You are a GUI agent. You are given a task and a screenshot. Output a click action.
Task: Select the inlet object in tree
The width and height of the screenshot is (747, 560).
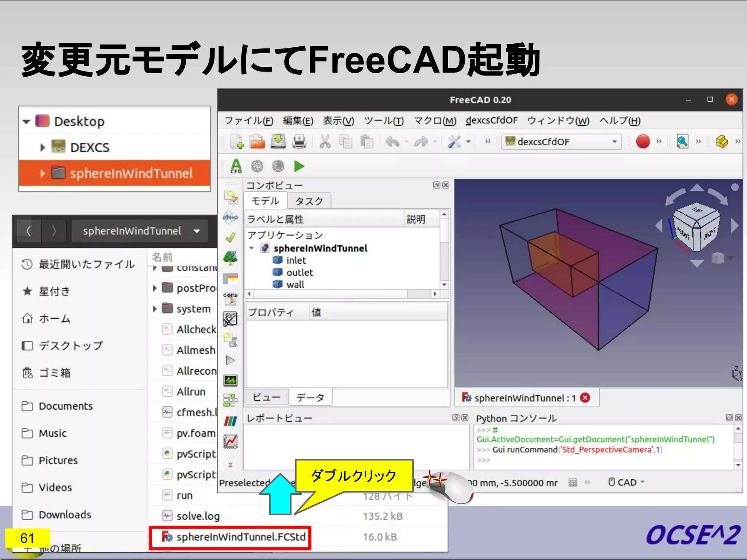point(296,260)
